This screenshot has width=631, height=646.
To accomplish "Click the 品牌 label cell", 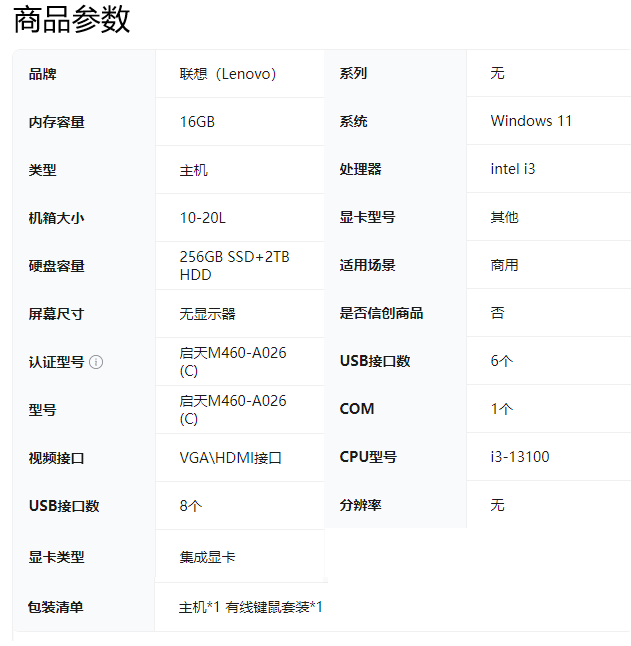I will 42,74.
